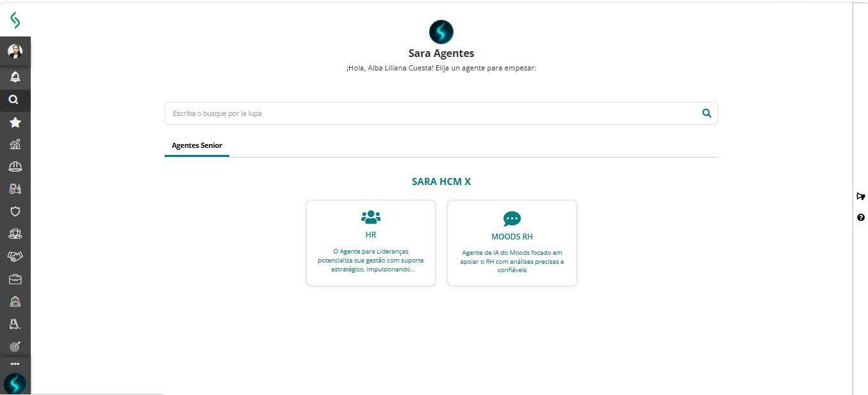Screen dimensions: 868x395
Task: Click the Sara Agentes logo at top
Action: point(441,32)
